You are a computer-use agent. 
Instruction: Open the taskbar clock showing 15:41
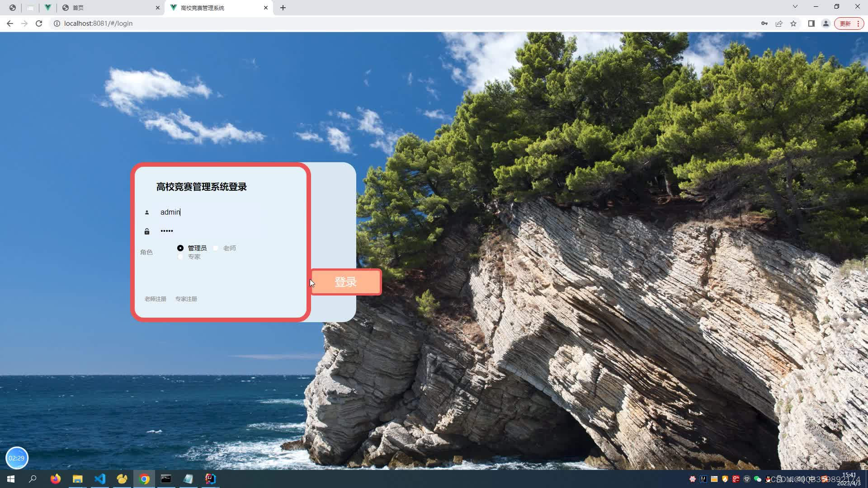coord(849,479)
